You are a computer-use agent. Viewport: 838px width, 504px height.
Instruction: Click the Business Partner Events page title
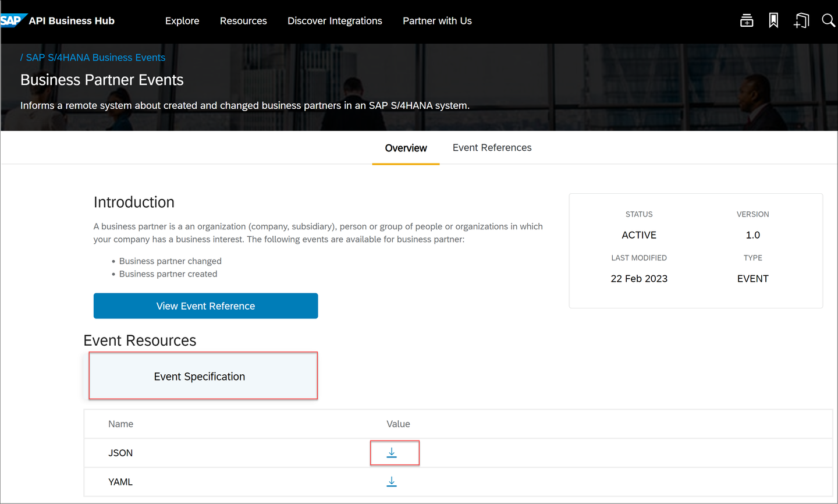pos(102,80)
